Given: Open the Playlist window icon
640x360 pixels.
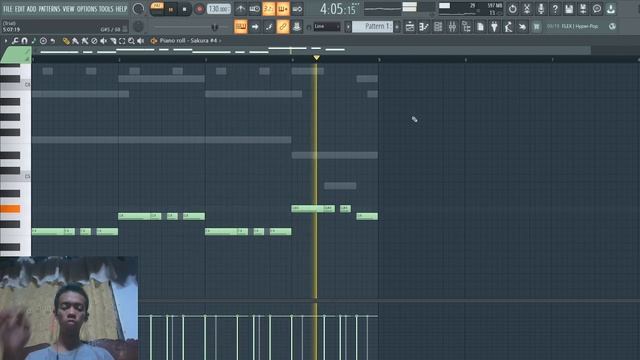Looking at the screenshot, I should (410, 27).
